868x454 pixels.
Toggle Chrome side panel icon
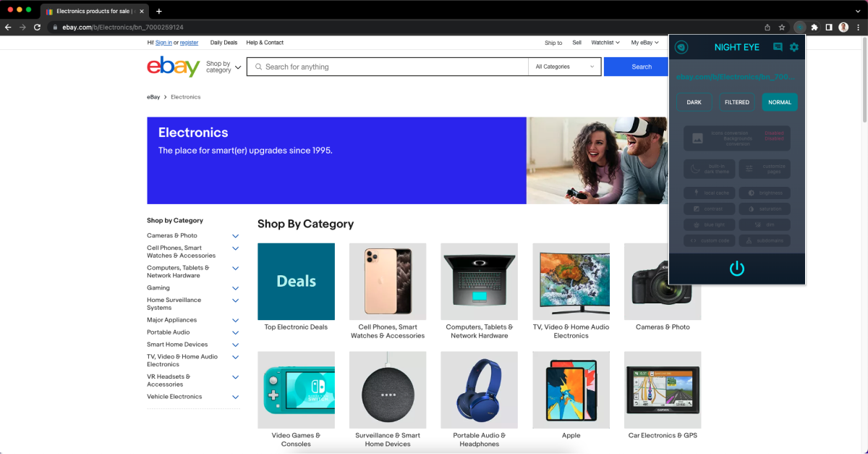(x=829, y=28)
